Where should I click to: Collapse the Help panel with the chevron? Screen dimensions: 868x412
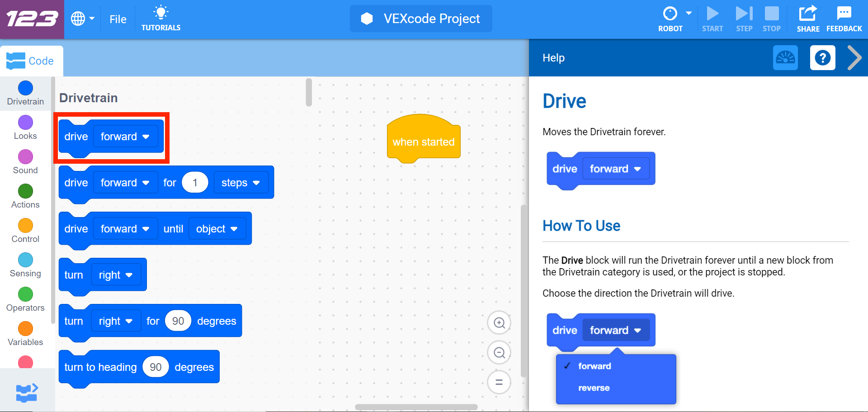[x=854, y=58]
